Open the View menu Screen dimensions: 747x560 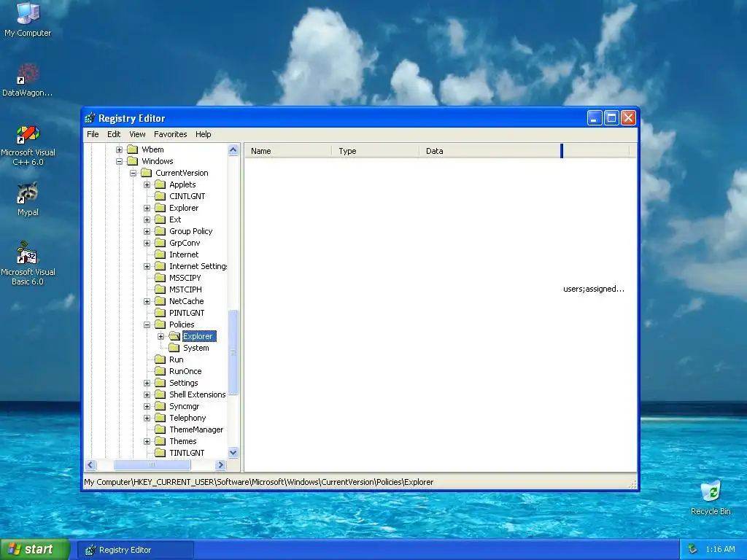pos(137,134)
